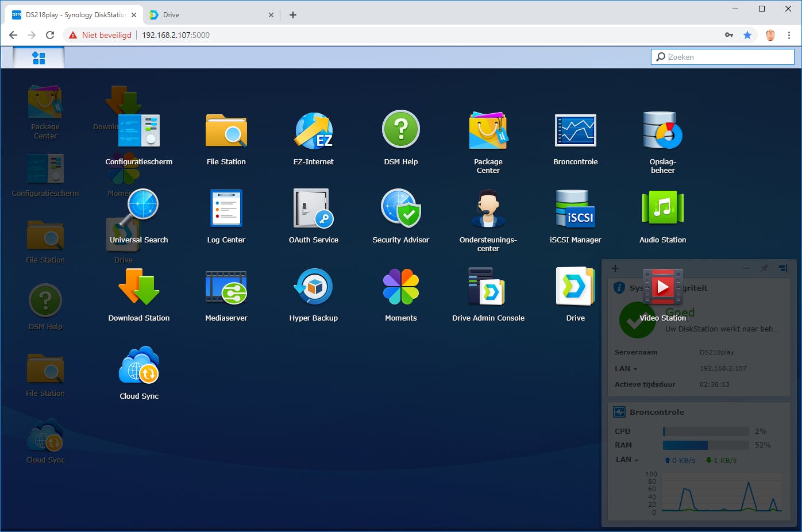Close the DS218play browser tab
This screenshot has width=802, height=532.
pos(134,15)
